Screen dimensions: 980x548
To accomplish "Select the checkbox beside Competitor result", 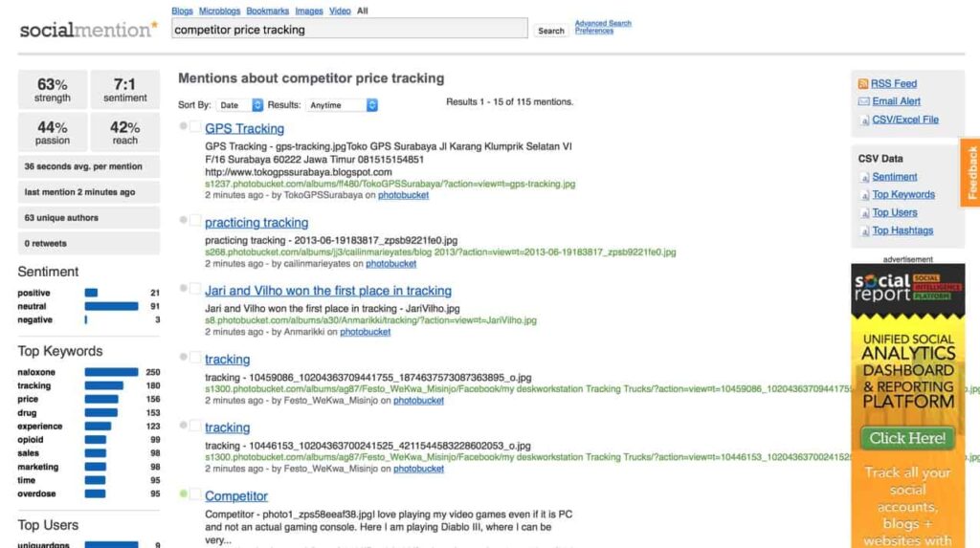I will click(x=194, y=495).
